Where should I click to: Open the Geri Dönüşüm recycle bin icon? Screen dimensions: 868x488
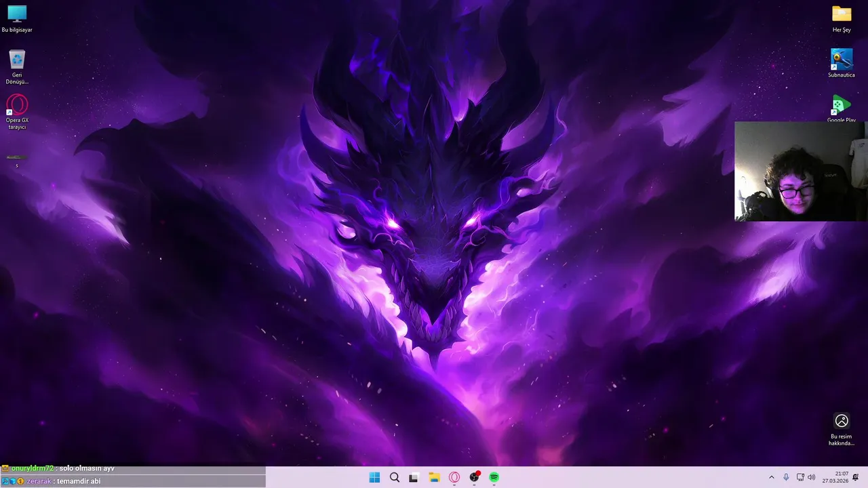[x=17, y=67]
